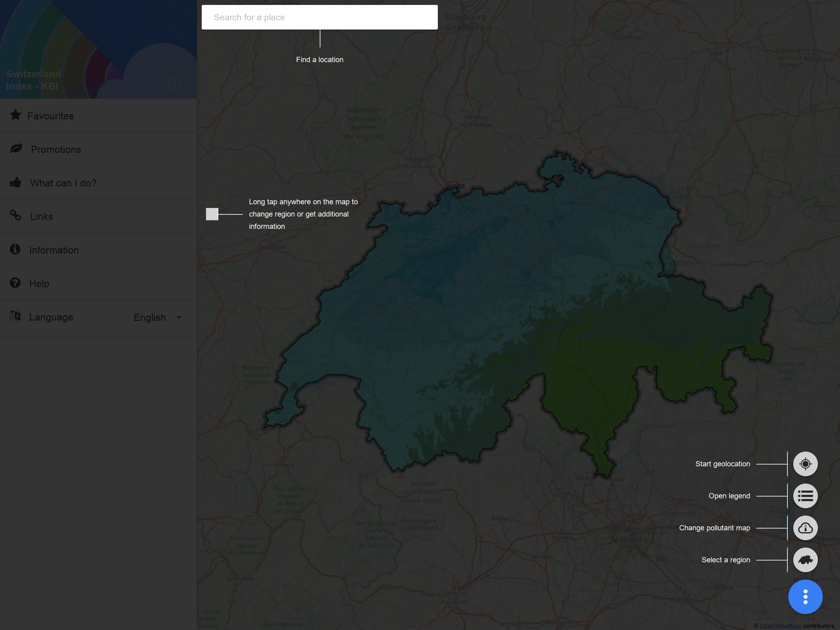The image size is (840, 630).
Task: Click the What can I do? entry
Action: (x=63, y=183)
